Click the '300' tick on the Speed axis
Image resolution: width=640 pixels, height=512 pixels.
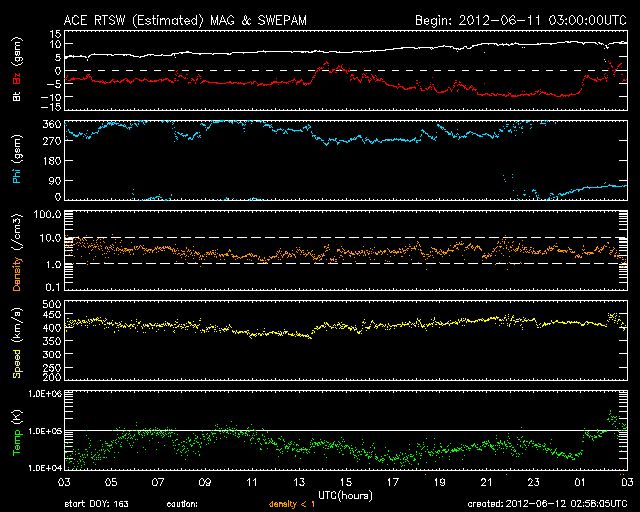tap(51, 354)
